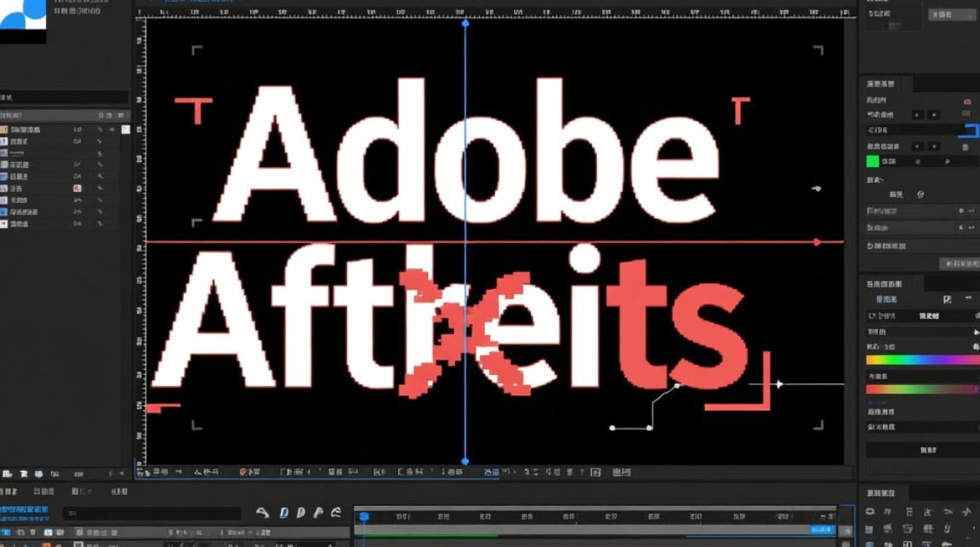The width and height of the screenshot is (980, 547).
Task: Click the green color swatch in right panel
Action: (x=872, y=161)
